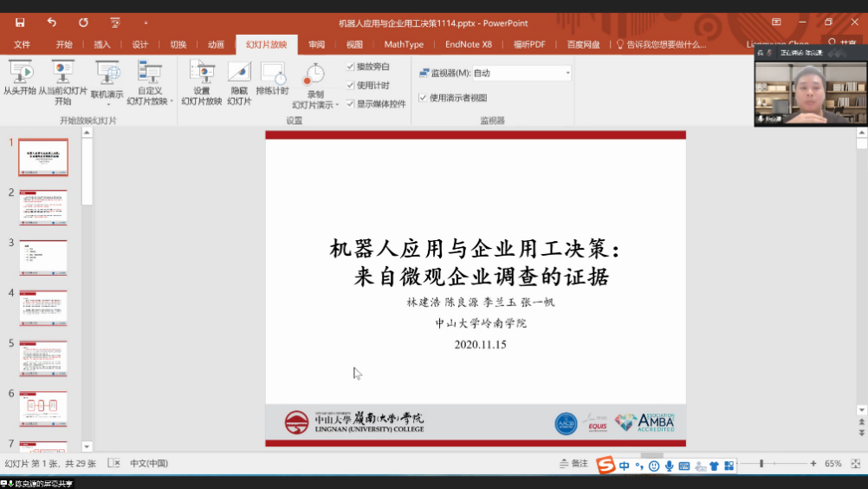This screenshot has width=868, height=489.
Task: Select slide 4 thumbnail in panel
Action: (x=43, y=307)
